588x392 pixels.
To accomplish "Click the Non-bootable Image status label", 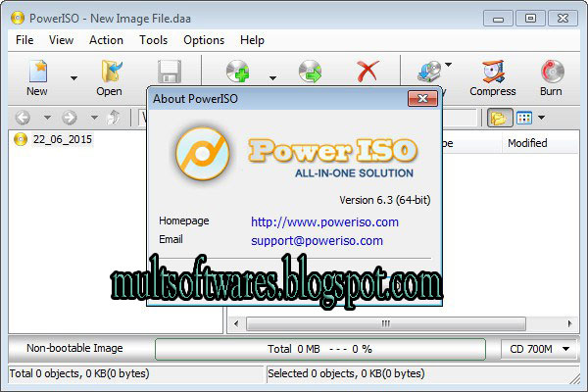I will (74, 349).
